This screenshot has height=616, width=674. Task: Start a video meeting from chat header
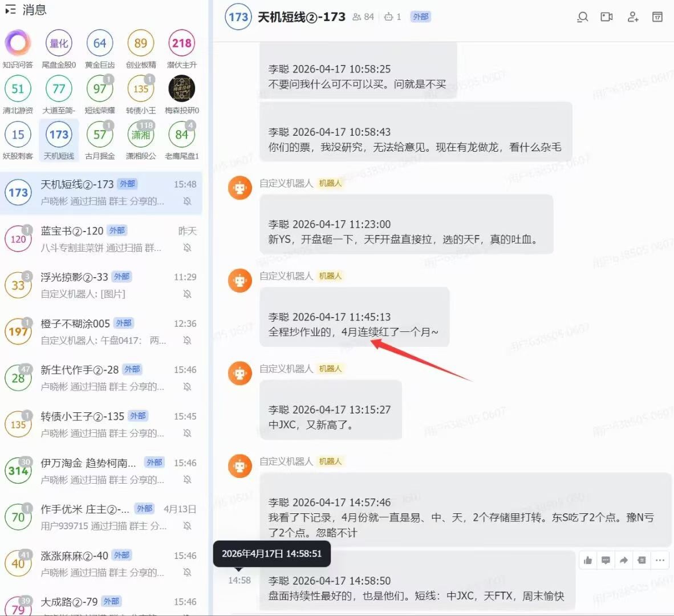tap(607, 17)
